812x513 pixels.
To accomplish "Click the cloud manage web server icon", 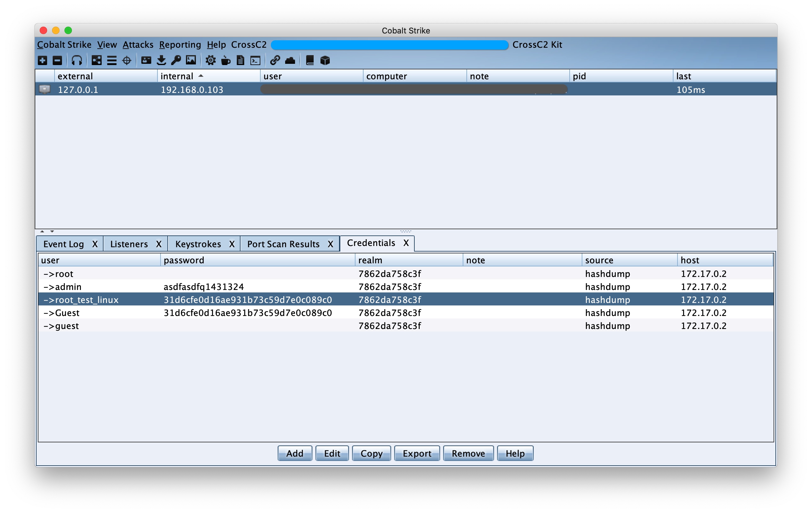I will click(x=290, y=60).
